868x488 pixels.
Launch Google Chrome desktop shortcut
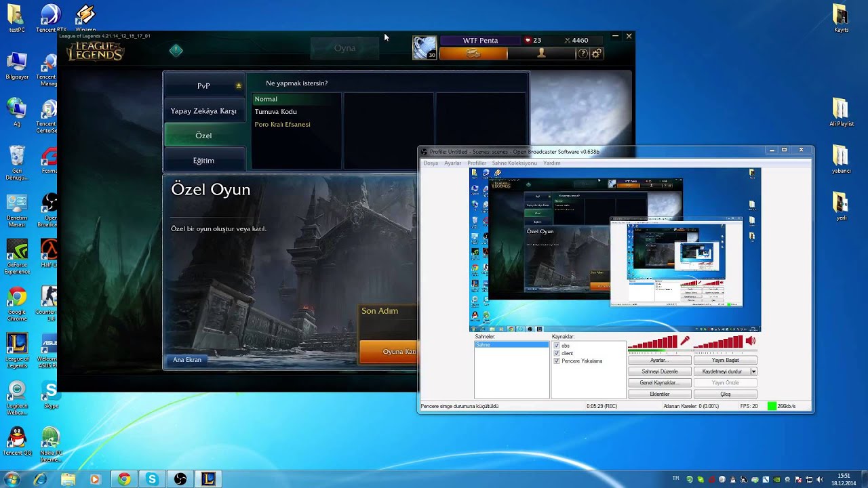(x=17, y=304)
